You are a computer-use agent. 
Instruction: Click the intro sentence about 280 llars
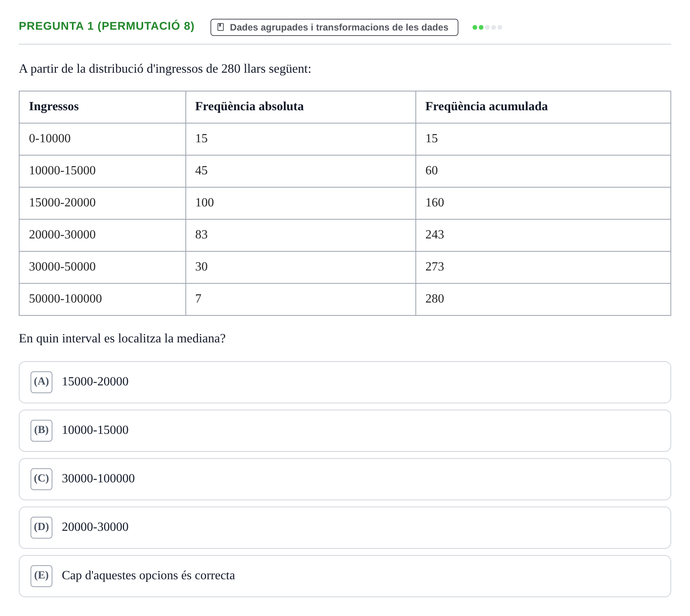tap(165, 69)
